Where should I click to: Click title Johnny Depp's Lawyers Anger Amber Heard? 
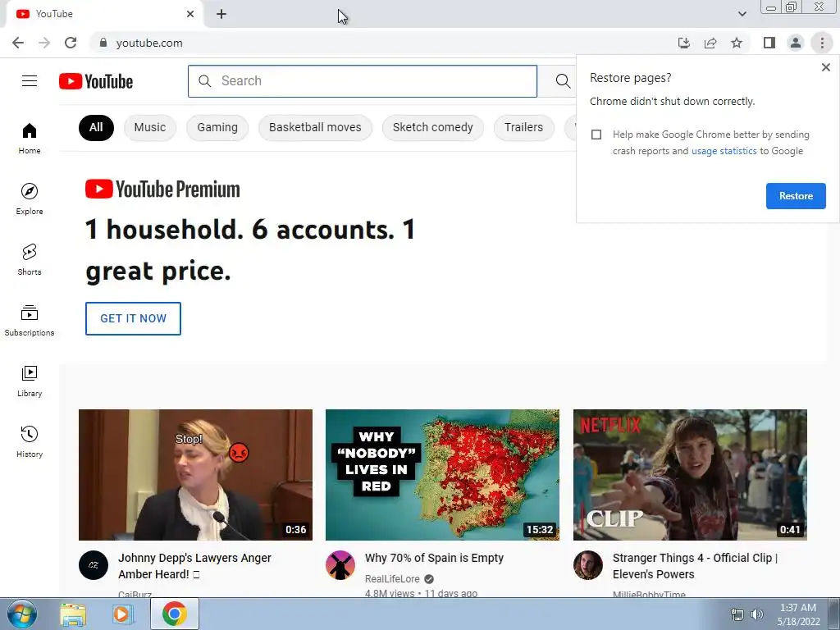[x=195, y=566]
